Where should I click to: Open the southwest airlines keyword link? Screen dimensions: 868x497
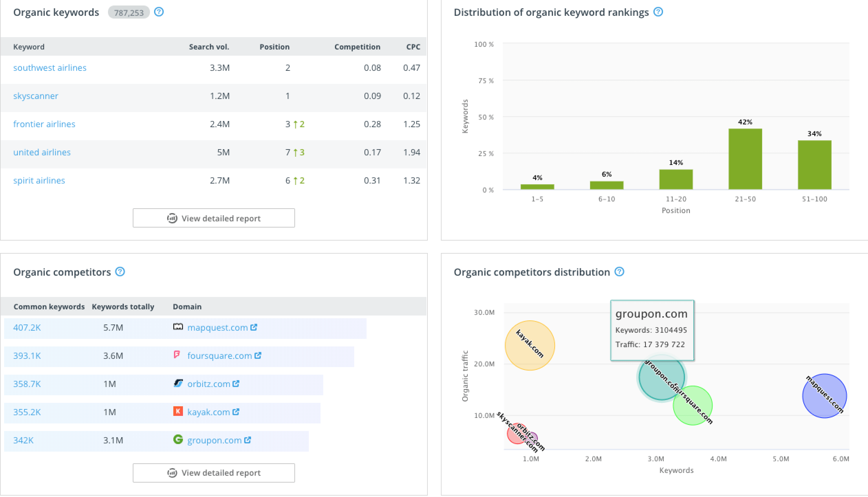point(50,68)
